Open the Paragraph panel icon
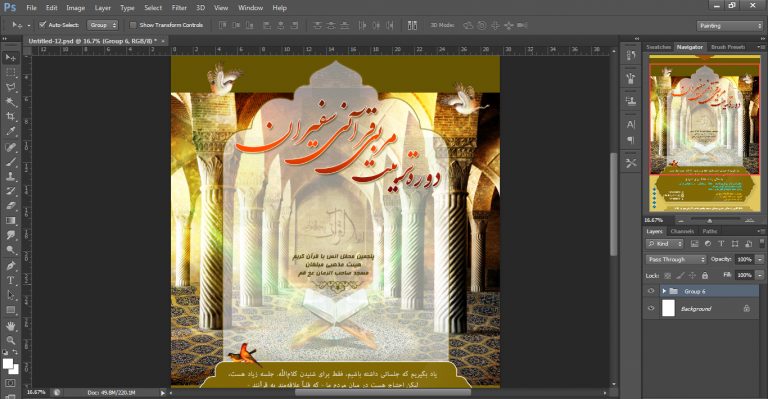 point(631,140)
